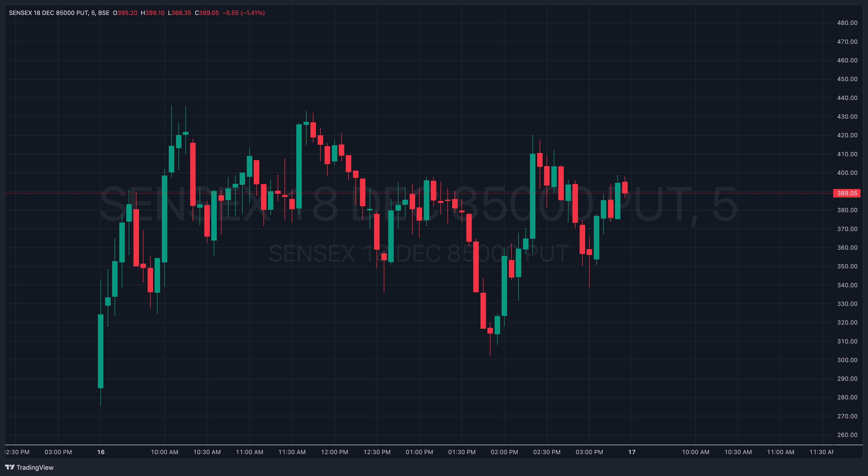Click the 300.00 price scale label
This screenshot has width=868, height=476.
(x=847, y=360)
